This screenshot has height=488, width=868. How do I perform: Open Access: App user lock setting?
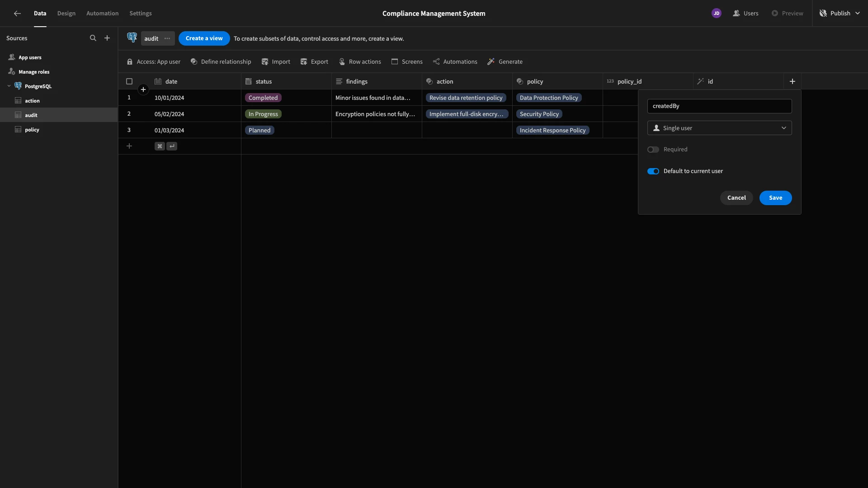pyautogui.click(x=153, y=62)
